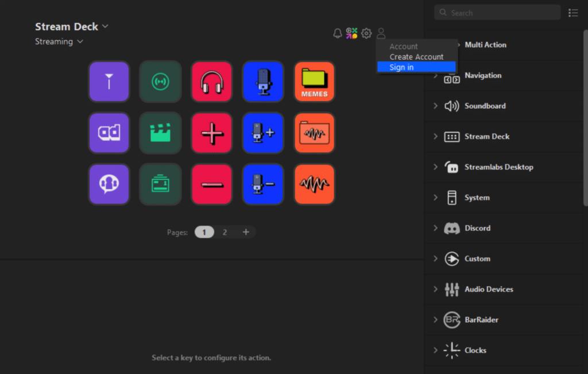Select the green clapperboard key
Screen dimensions: 588x374
tap(161, 133)
